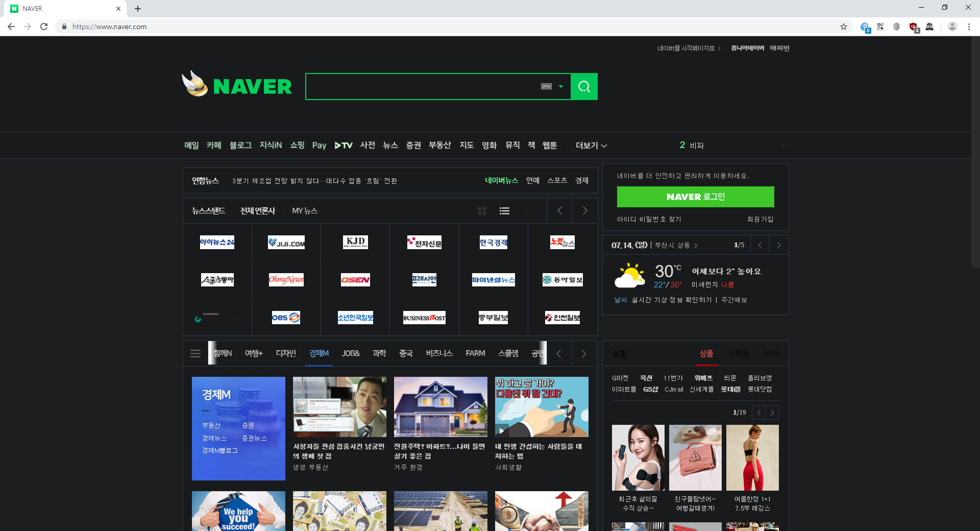Open the red leggings shopping thumbnail
The image size is (980, 531).
click(x=752, y=457)
